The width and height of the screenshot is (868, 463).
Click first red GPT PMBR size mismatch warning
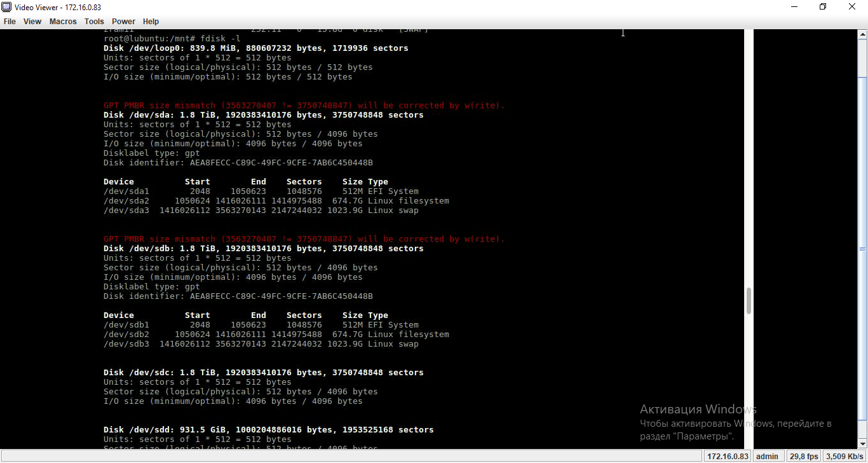tap(304, 106)
